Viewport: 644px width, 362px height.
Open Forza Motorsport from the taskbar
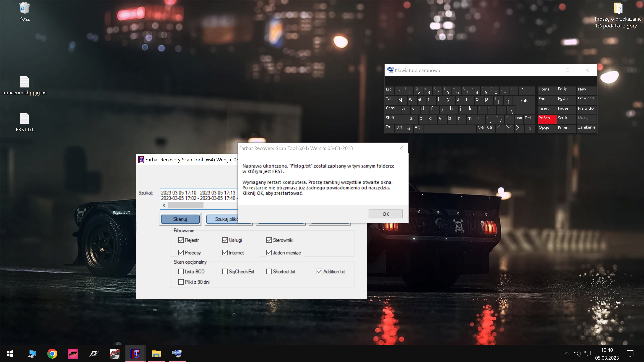[x=73, y=353]
